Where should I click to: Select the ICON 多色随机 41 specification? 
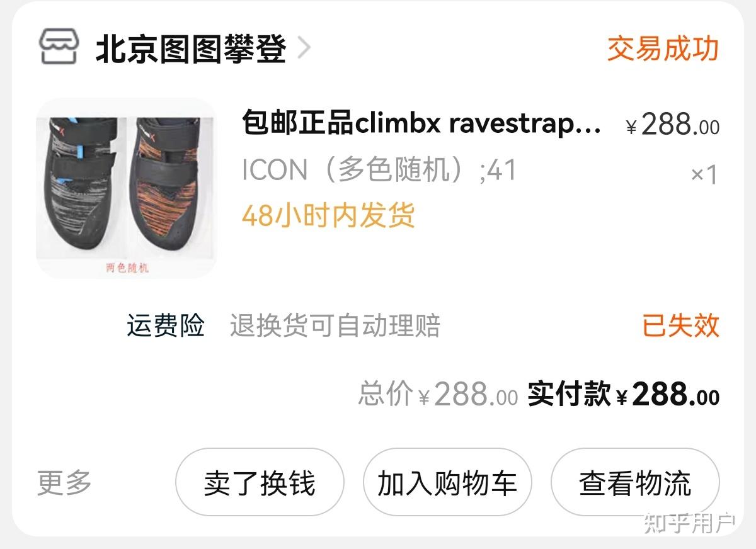point(379,170)
